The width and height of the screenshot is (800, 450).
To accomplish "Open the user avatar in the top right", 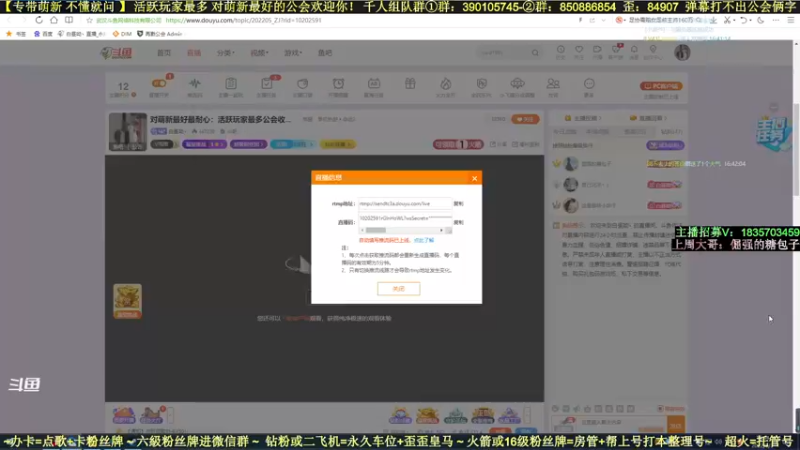I will click(682, 53).
